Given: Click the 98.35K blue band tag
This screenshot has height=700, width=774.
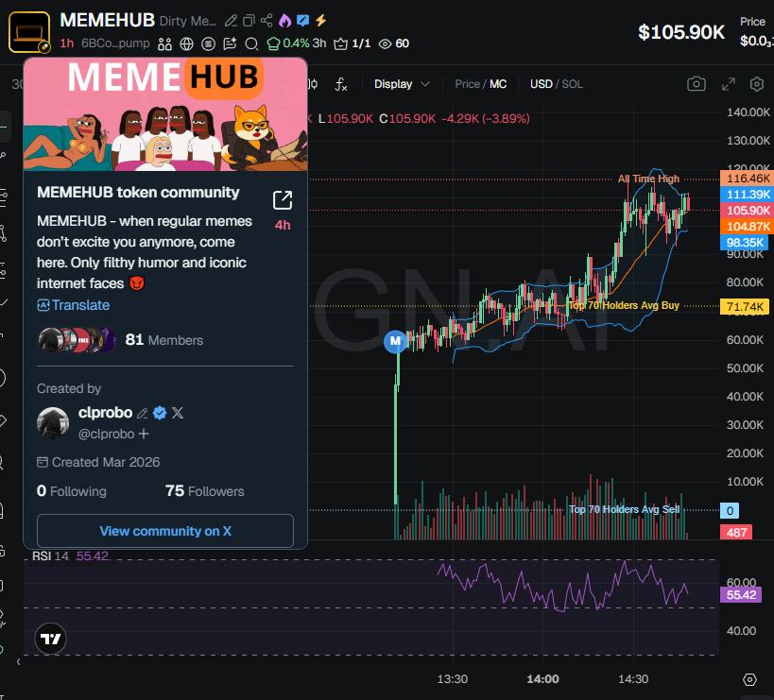Looking at the screenshot, I should click(744, 242).
